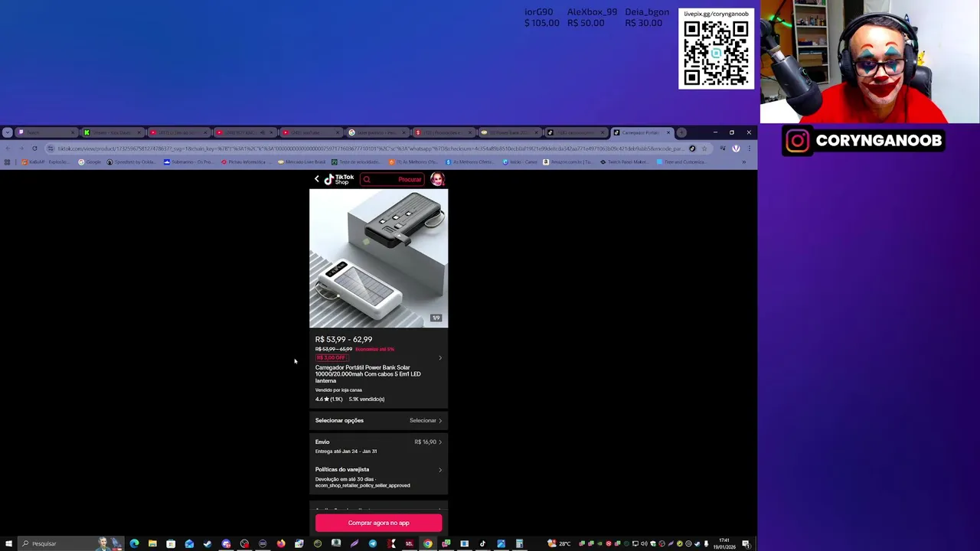Click the browser back navigation arrow
Image resolution: width=980 pixels, height=551 pixels.
coord(8,148)
